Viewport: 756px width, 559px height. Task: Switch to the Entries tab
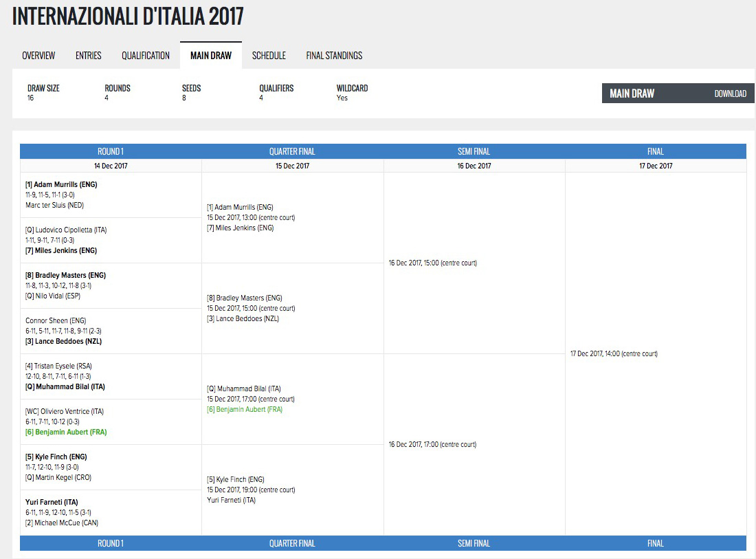88,56
